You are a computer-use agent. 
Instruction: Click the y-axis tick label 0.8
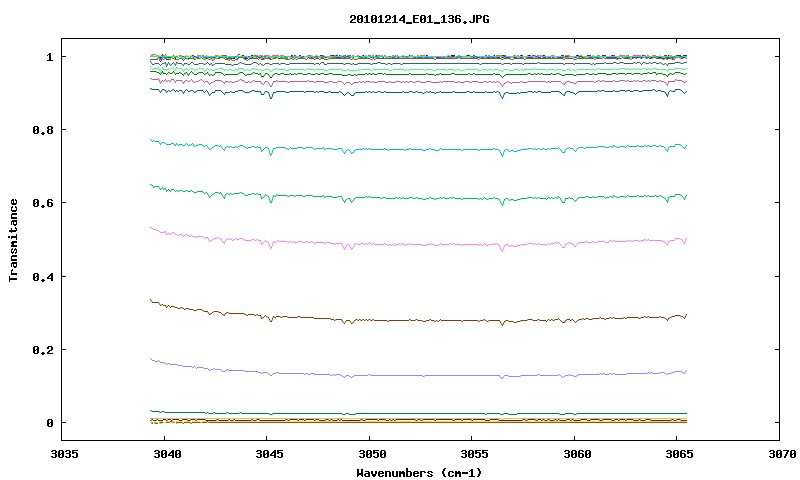point(43,130)
